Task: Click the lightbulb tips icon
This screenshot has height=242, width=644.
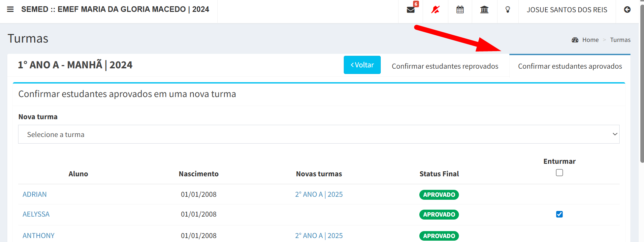Action: coord(508,10)
